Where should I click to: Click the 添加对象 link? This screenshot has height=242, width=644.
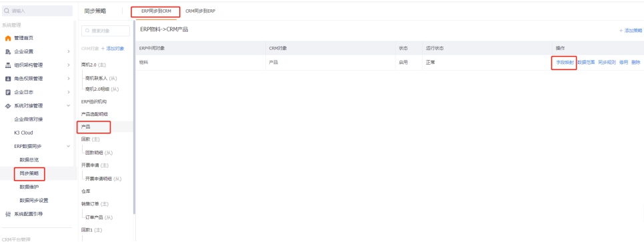pyautogui.click(x=113, y=49)
